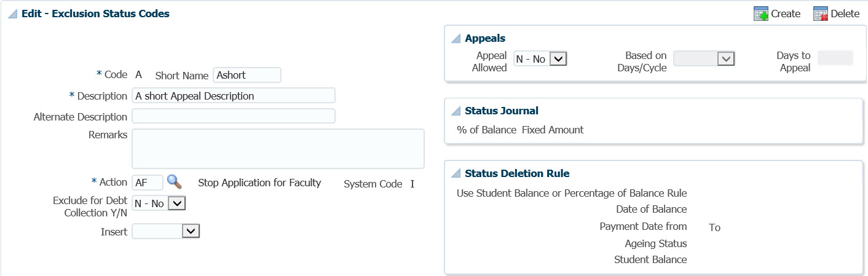Collapse the Appeals panel
Image resolution: width=868 pixels, height=276 pixels.
click(456, 39)
